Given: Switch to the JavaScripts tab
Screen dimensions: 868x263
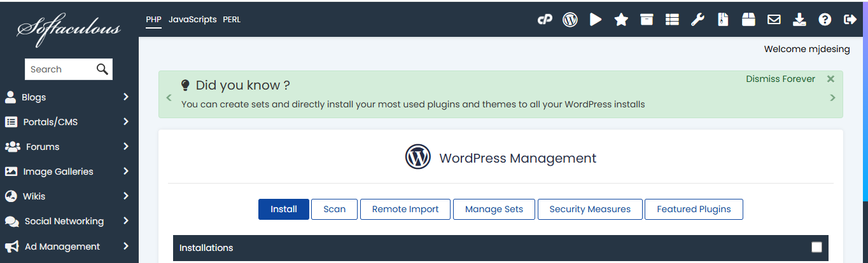Looking at the screenshot, I should [192, 20].
